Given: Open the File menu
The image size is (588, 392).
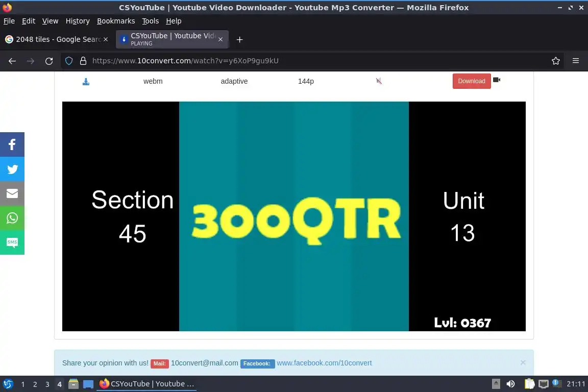Looking at the screenshot, I should tap(9, 21).
